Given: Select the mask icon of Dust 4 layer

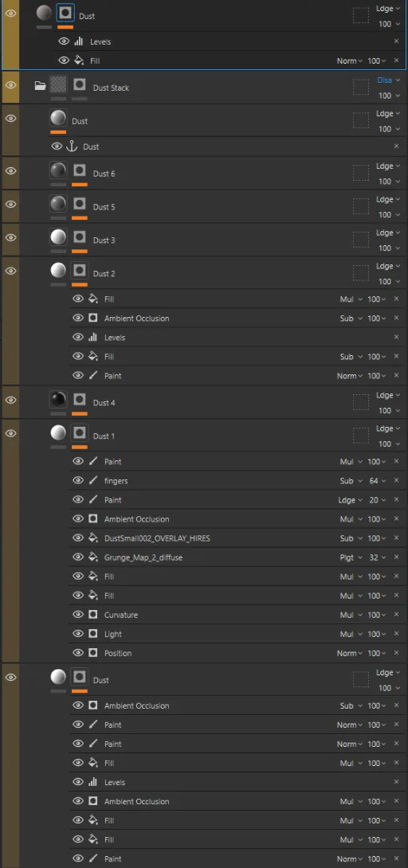Looking at the screenshot, I should click(80, 399).
